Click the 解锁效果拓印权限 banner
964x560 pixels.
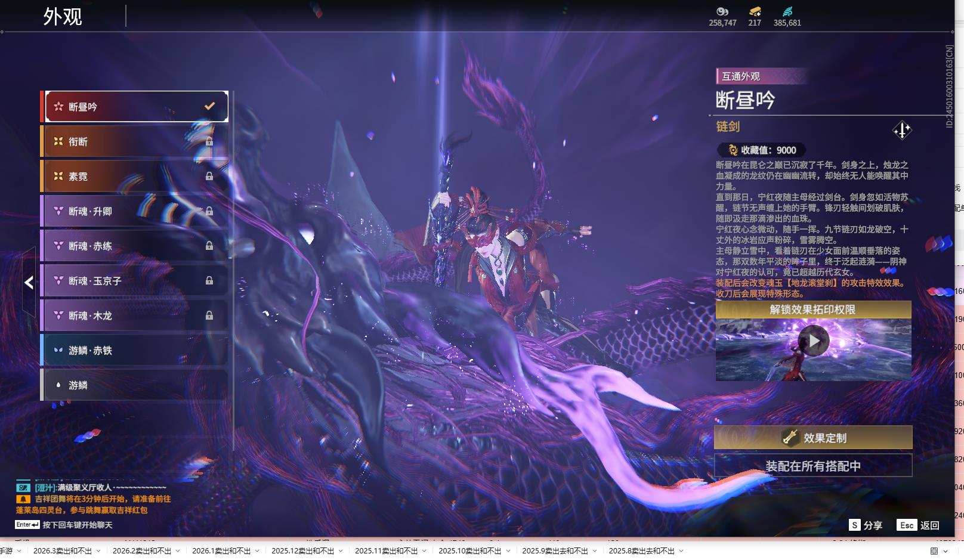coord(813,310)
